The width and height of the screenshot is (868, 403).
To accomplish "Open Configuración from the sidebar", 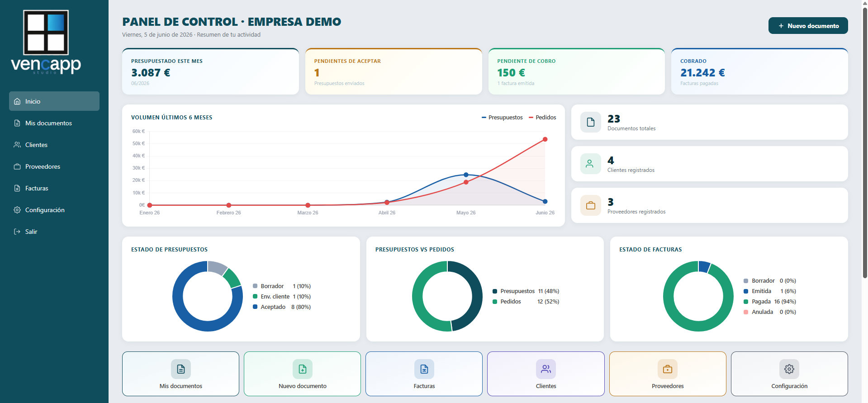I will [x=54, y=210].
